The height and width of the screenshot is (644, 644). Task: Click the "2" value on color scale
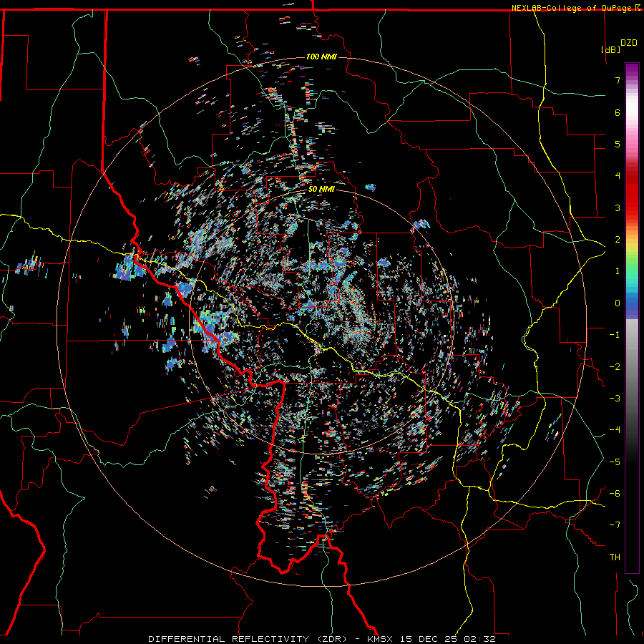pos(618,240)
